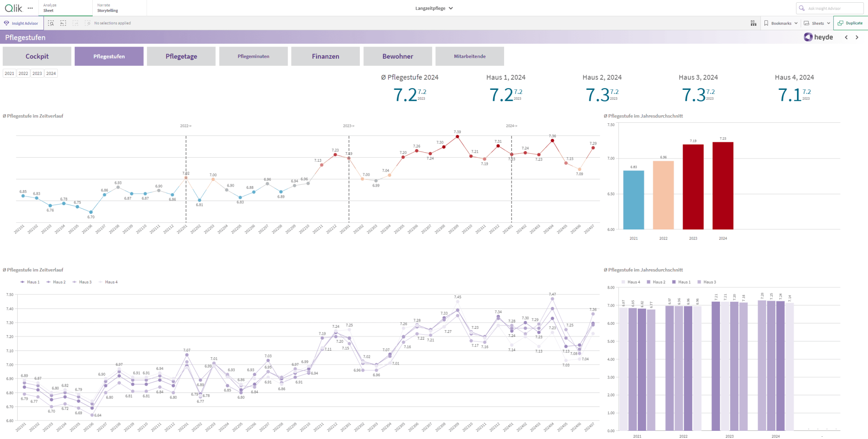Step back in selections icon

point(63,23)
